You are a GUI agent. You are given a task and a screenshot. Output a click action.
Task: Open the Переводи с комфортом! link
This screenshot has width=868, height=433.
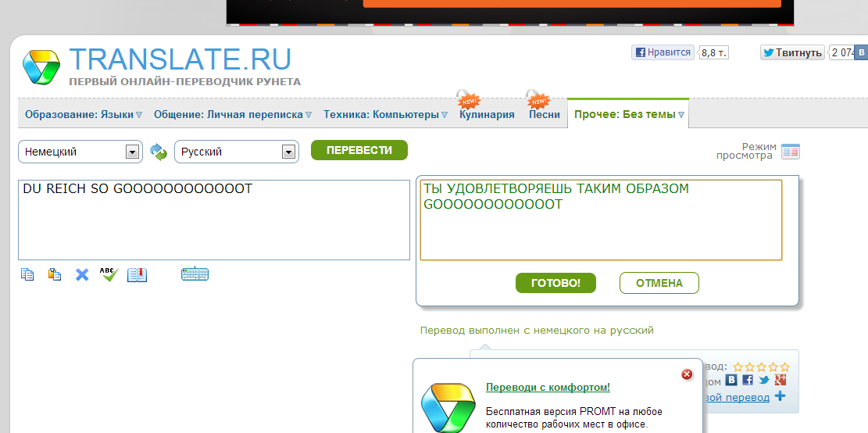548,388
